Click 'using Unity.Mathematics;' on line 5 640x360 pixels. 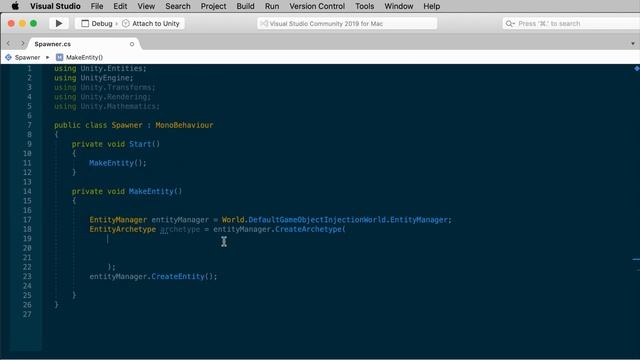click(x=107, y=106)
